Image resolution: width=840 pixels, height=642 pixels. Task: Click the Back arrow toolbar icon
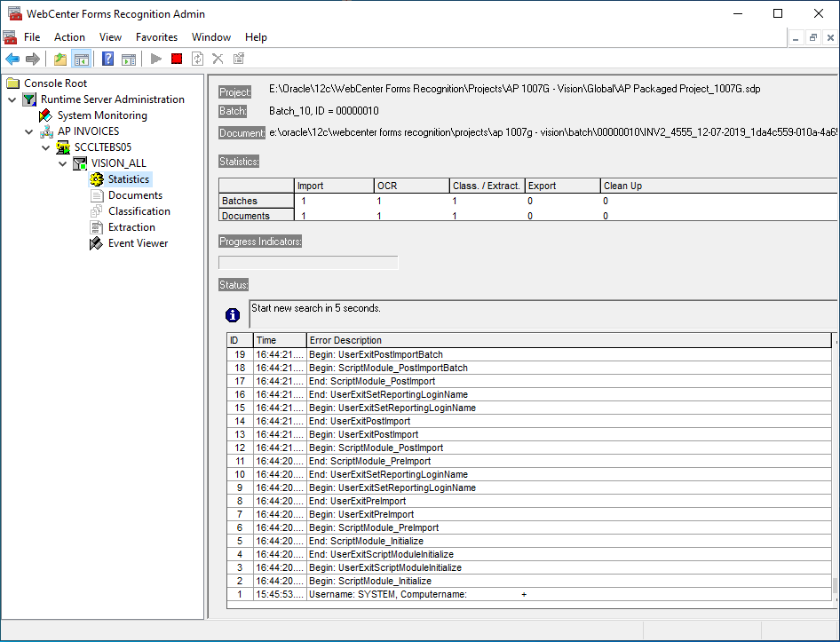12,59
